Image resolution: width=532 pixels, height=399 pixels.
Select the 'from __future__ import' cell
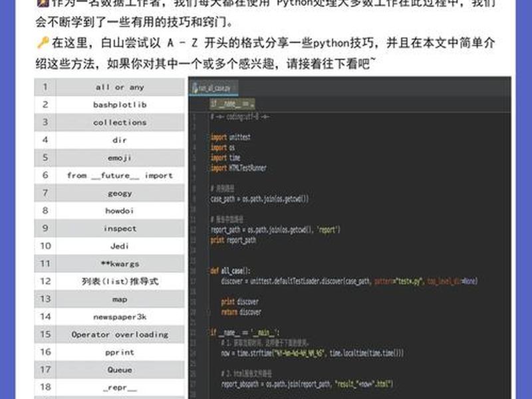tap(120, 176)
